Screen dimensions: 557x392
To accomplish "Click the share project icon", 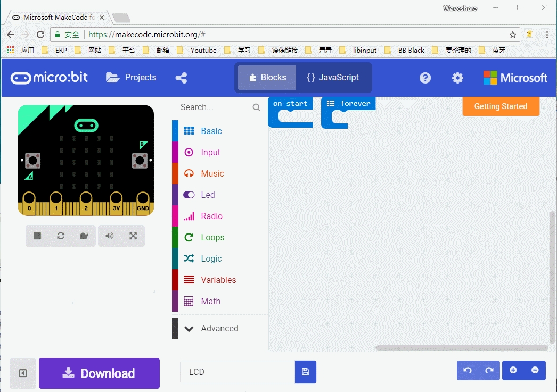I will [x=181, y=78].
